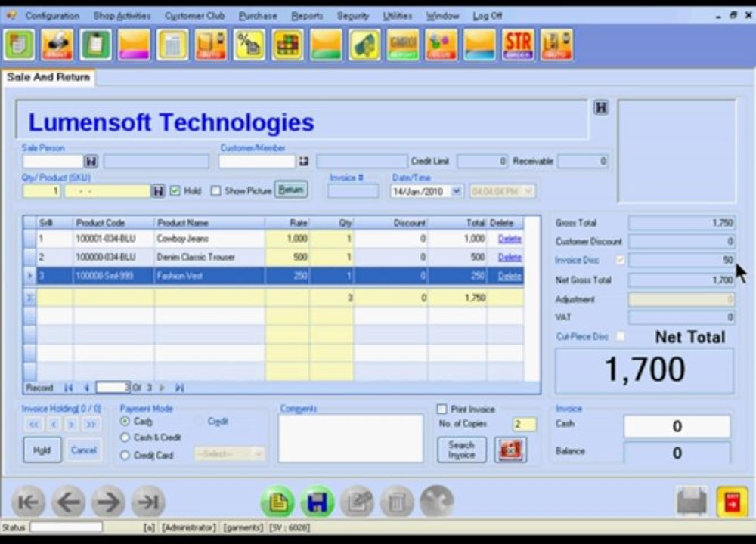Click the gray edit icon at bottom
The image size is (756, 544).
[358, 502]
